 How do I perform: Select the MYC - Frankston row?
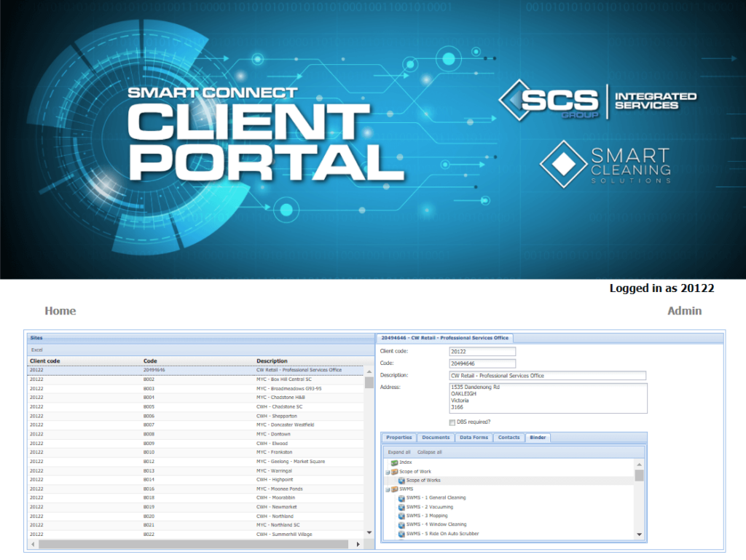(x=195, y=452)
